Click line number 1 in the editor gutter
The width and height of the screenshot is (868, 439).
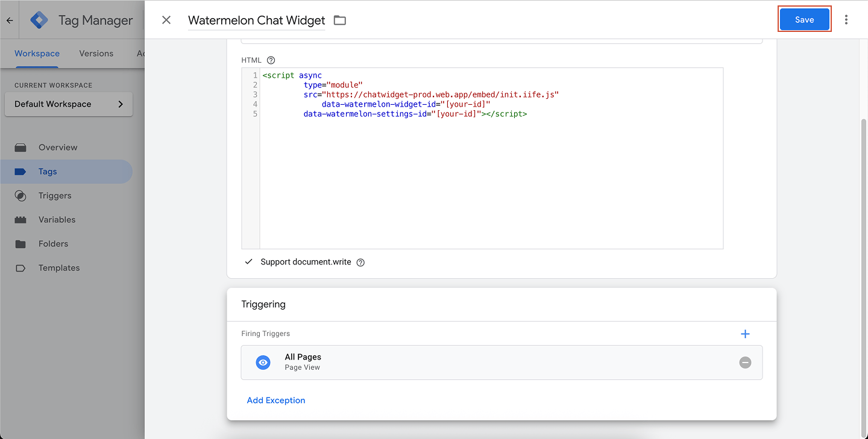[x=256, y=75]
